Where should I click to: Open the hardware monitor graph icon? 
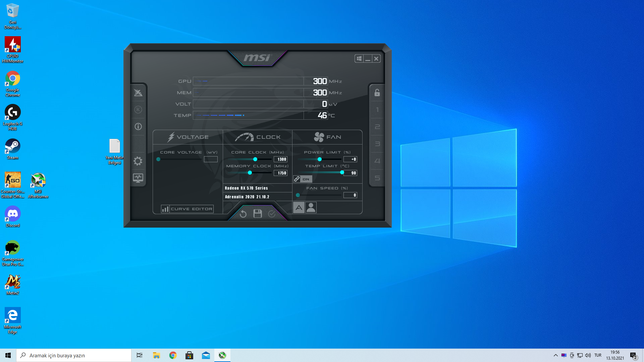138,178
